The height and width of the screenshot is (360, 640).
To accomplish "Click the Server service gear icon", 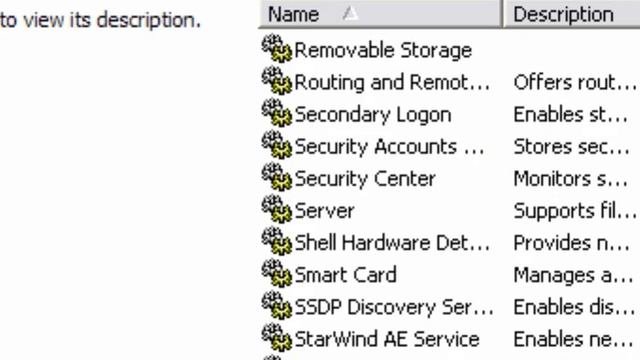I will point(277,209).
